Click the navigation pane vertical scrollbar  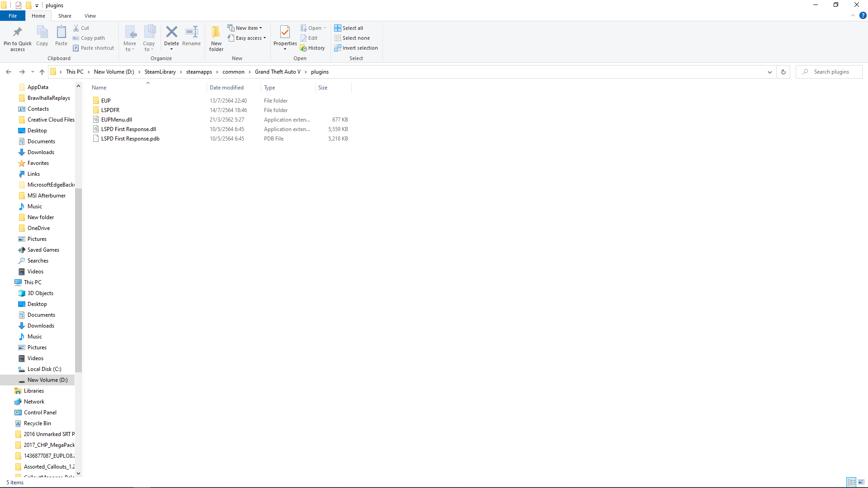point(78,280)
